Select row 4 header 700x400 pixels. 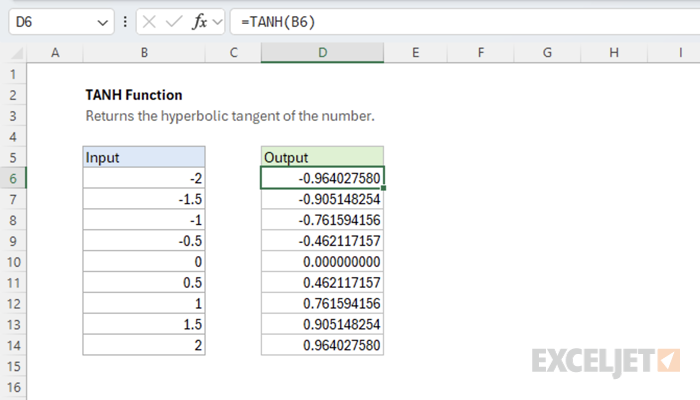coord(13,137)
